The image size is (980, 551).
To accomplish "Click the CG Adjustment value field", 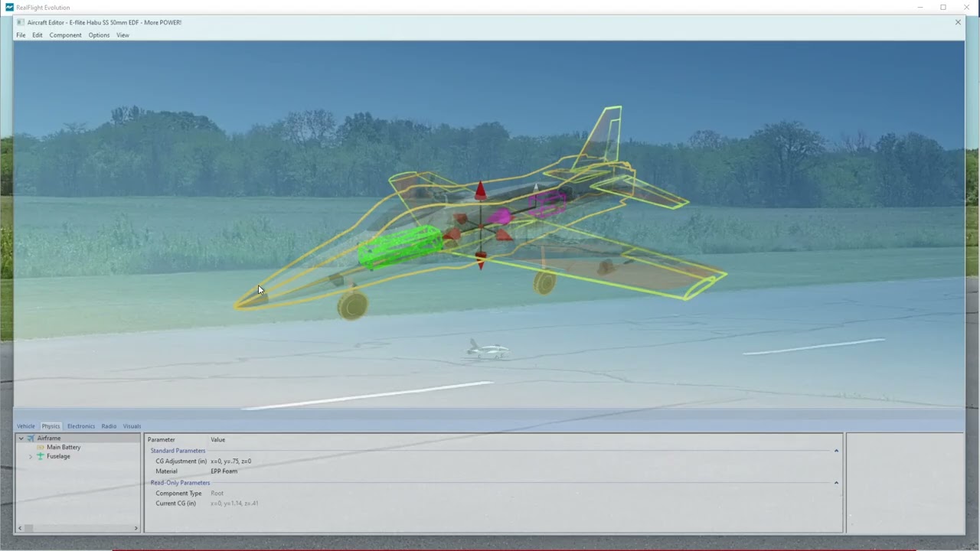I will (x=230, y=461).
